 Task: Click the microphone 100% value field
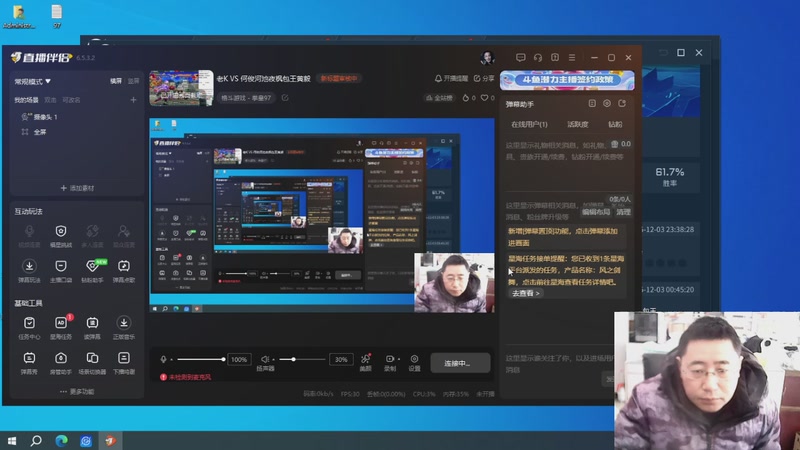239,360
